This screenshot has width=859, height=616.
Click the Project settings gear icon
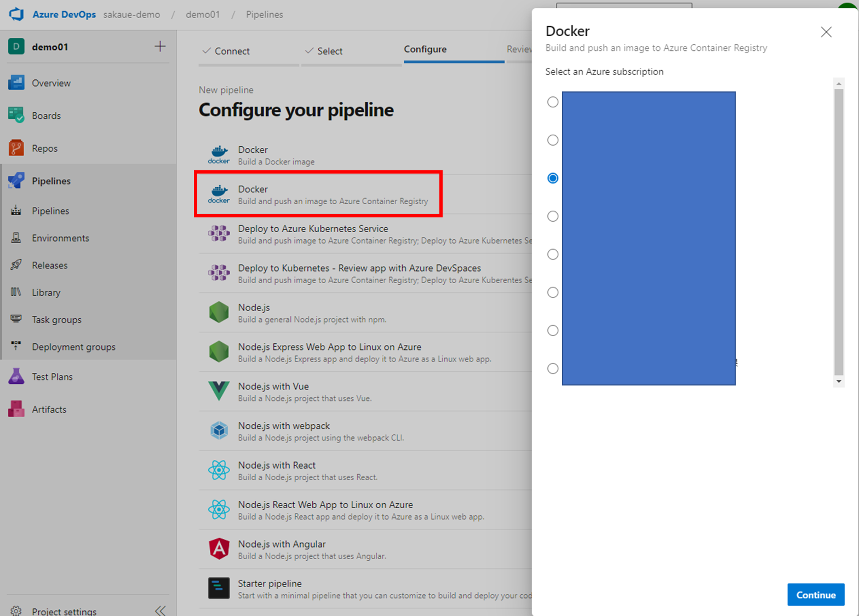point(16,611)
